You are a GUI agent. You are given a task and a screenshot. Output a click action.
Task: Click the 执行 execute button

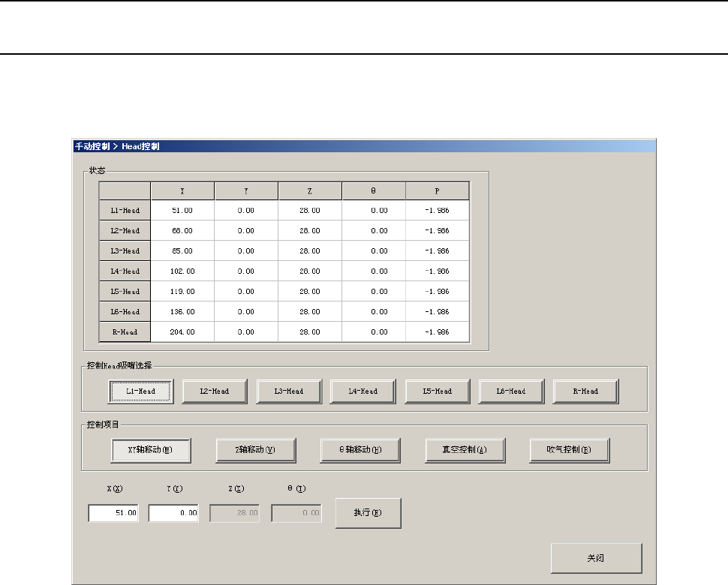point(368,513)
